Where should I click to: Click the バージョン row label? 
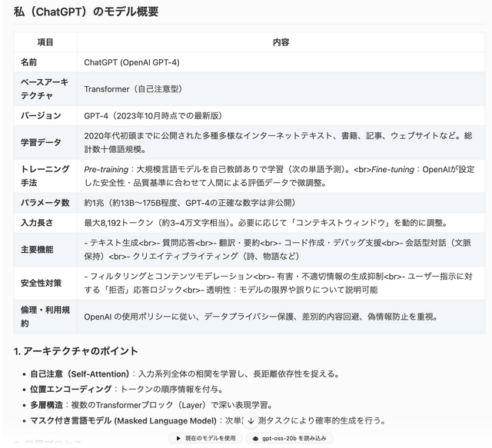coord(45,116)
